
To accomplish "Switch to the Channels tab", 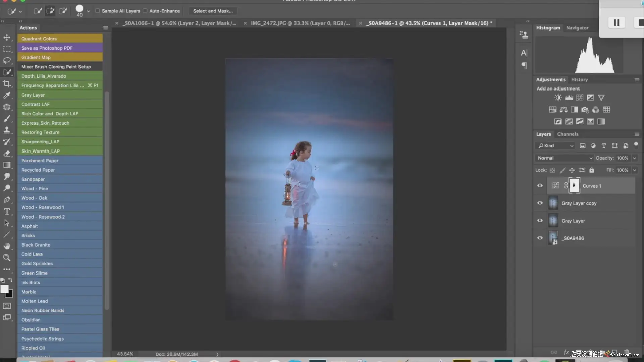I will (568, 134).
